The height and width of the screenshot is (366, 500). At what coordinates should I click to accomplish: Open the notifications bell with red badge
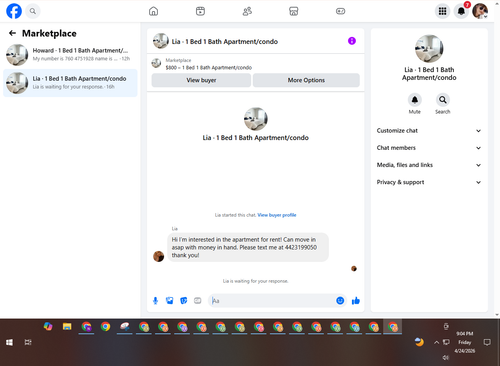tap(461, 11)
